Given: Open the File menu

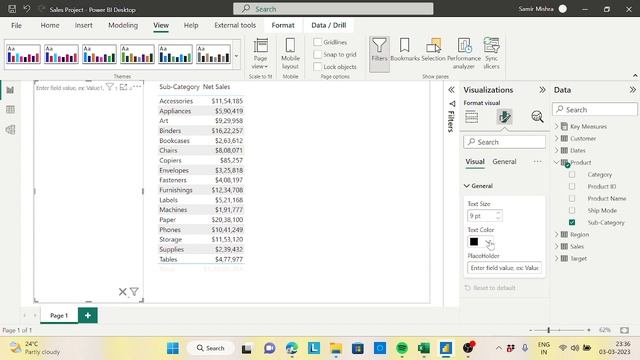Looking at the screenshot, I should (x=16, y=25).
